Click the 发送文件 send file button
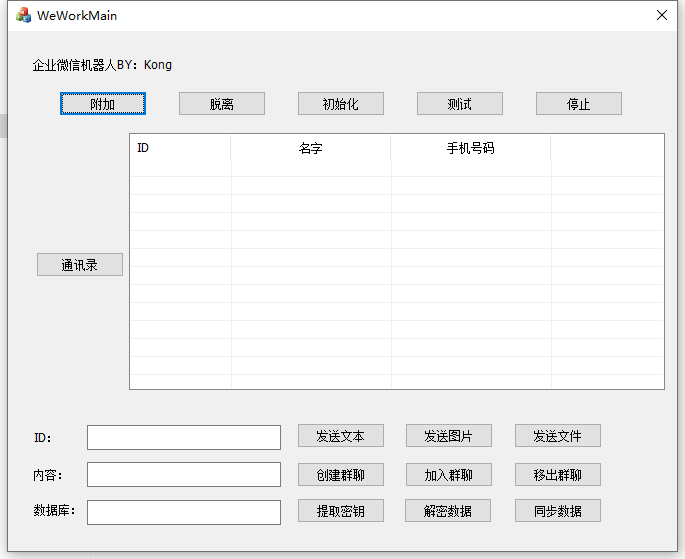685x559 pixels. [558, 435]
